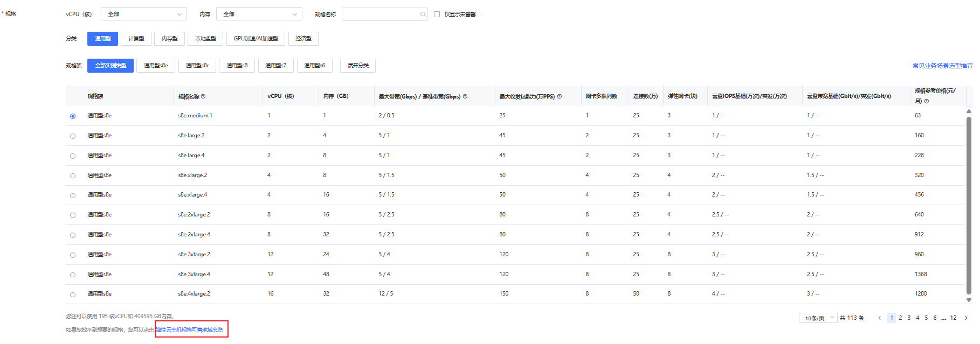Open the 10条/页 page size dropdown
This screenshot has height=344, width=980.
pos(818,318)
